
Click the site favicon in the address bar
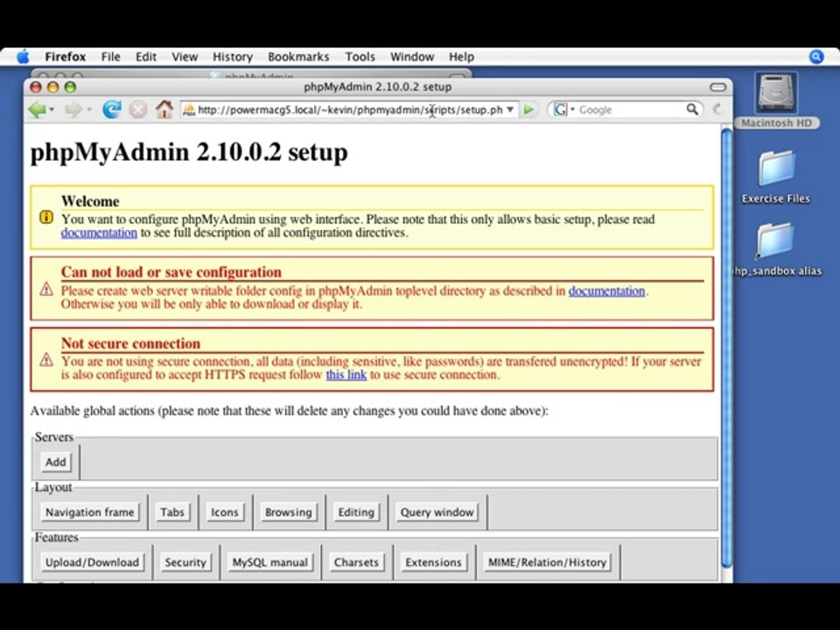coord(189,110)
